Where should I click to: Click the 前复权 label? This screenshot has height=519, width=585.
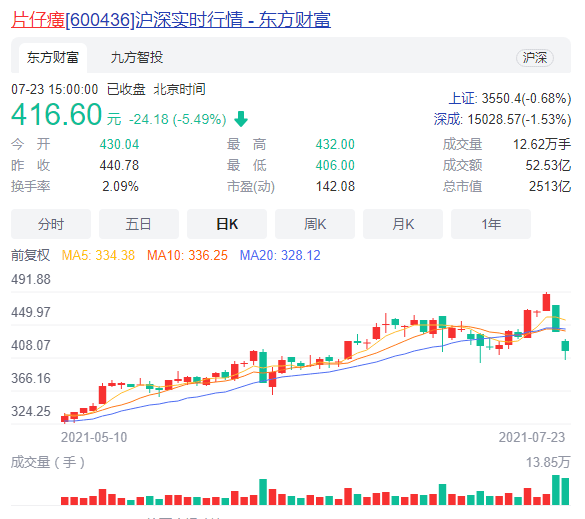click(x=30, y=255)
